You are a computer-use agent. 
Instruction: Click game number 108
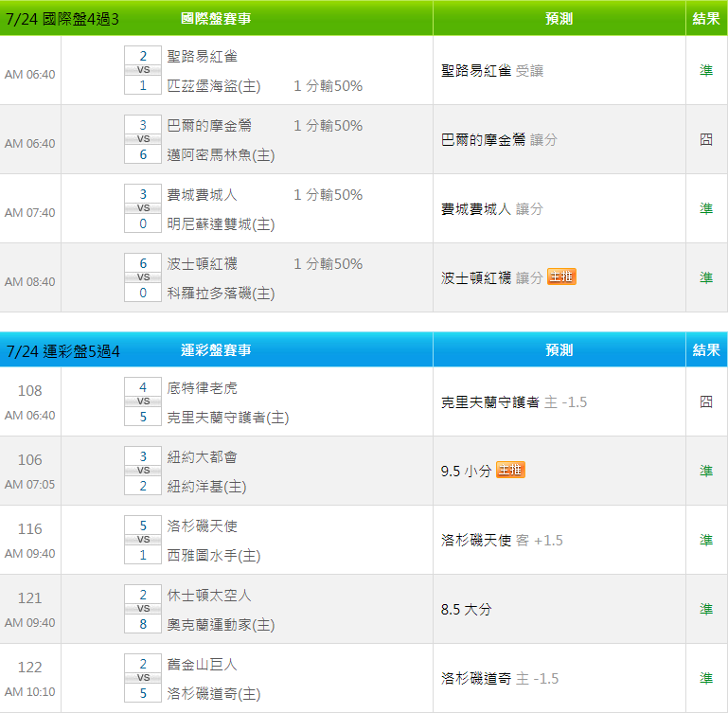coord(29,391)
